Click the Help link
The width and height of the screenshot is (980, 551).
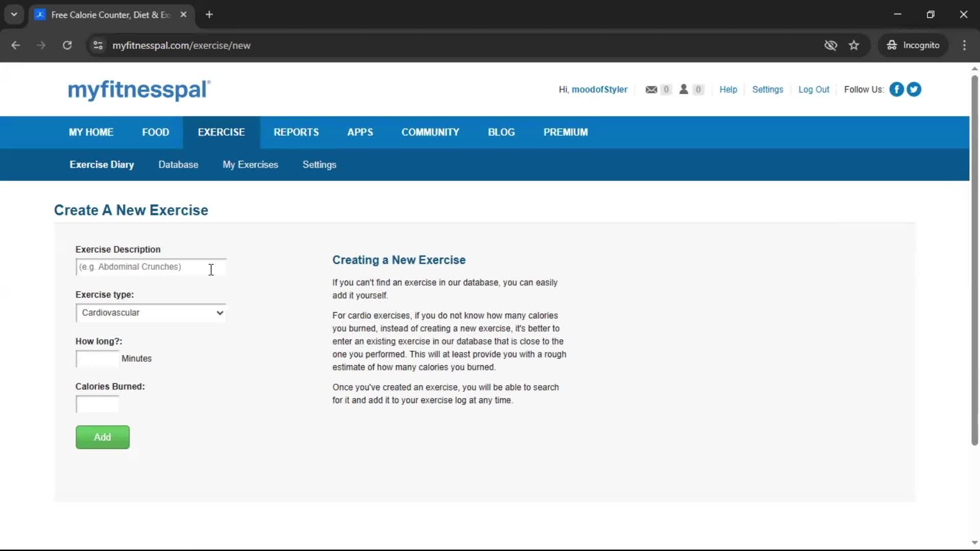click(728, 89)
